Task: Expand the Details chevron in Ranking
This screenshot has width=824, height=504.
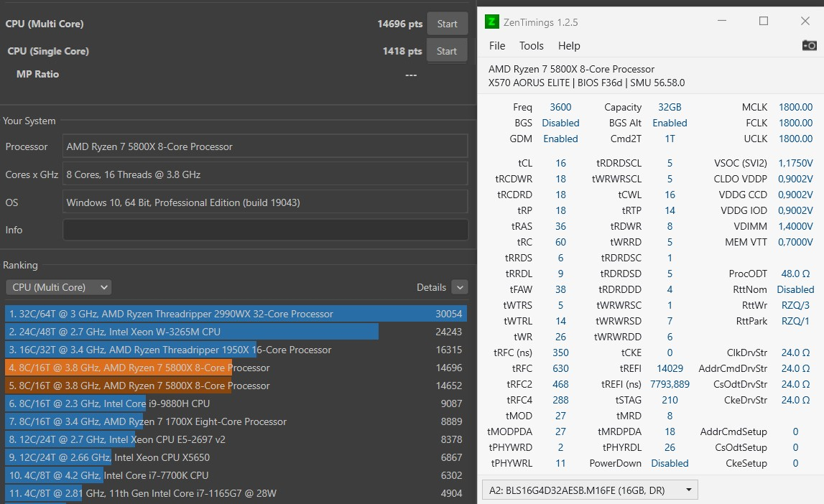Action: pos(460,287)
